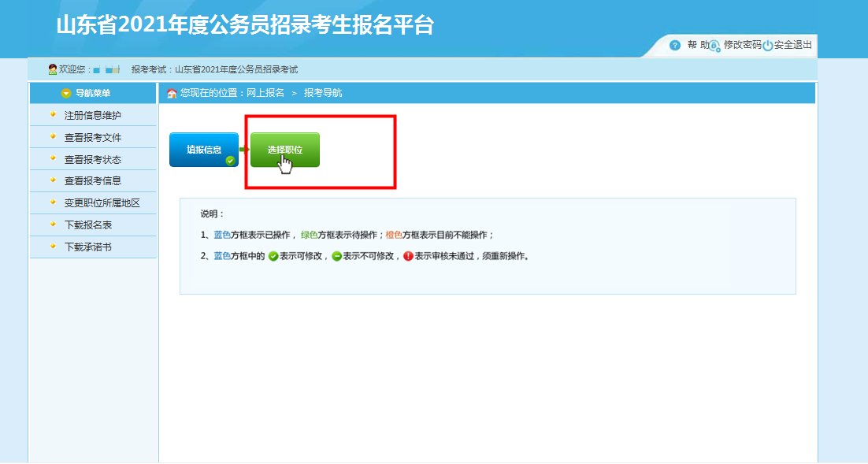Click the red exclamation icon in the instructions

[x=408, y=254]
